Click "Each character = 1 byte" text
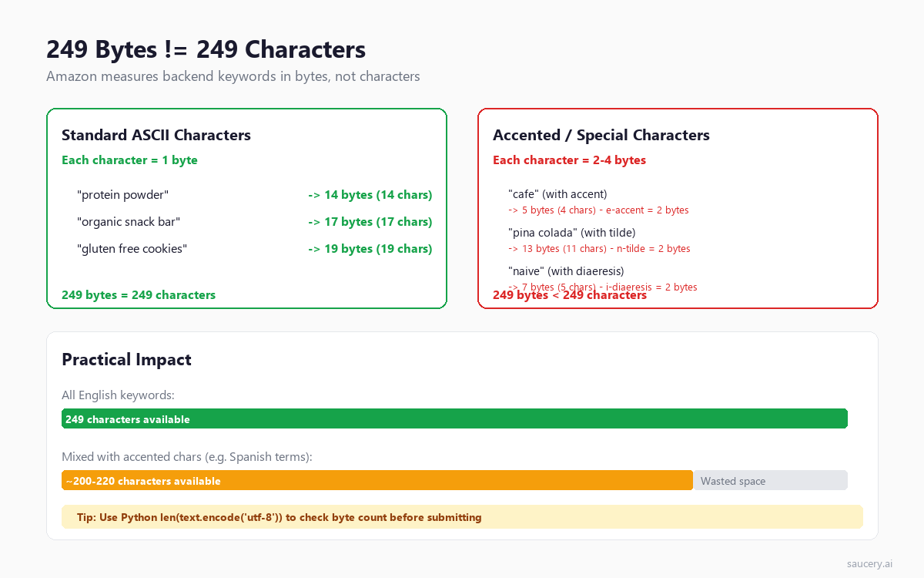 click(x=129, y=160)
